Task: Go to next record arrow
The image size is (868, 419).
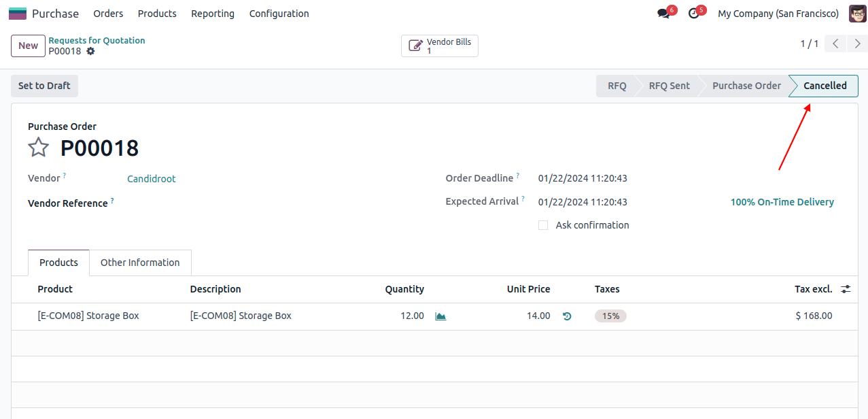Action: 857,44
